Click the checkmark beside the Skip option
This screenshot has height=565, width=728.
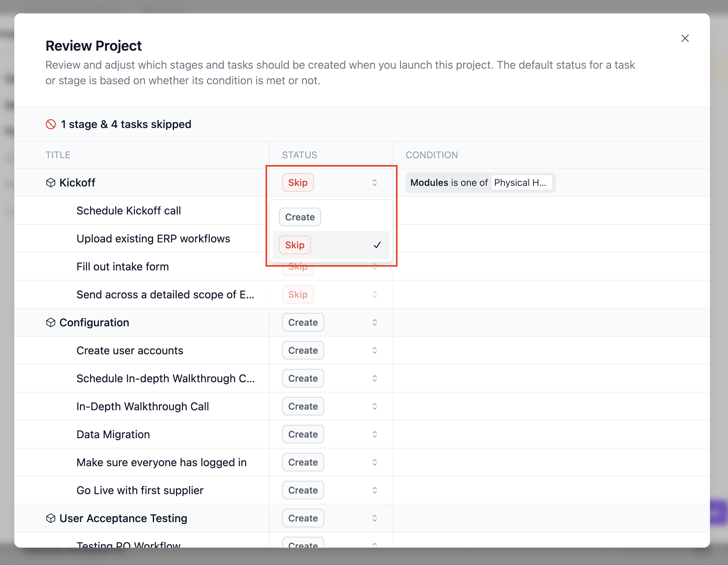(x=377, y=245)
